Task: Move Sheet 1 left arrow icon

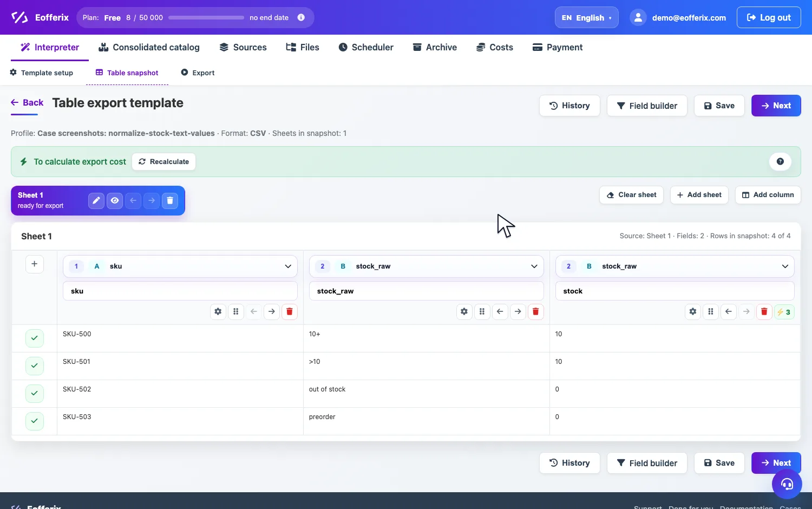Action: [x=133, y=200]
